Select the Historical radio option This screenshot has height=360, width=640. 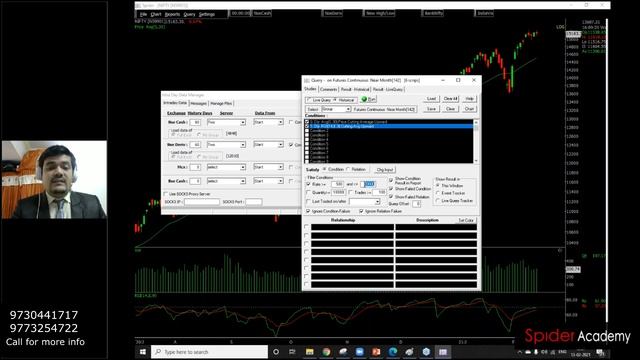[335, 100]
